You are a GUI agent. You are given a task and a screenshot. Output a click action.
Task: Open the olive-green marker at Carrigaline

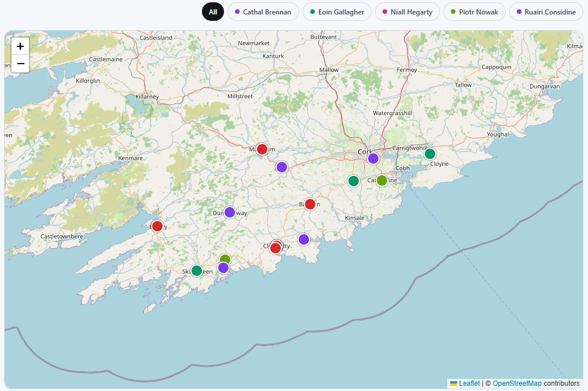[x=382, y=180]
